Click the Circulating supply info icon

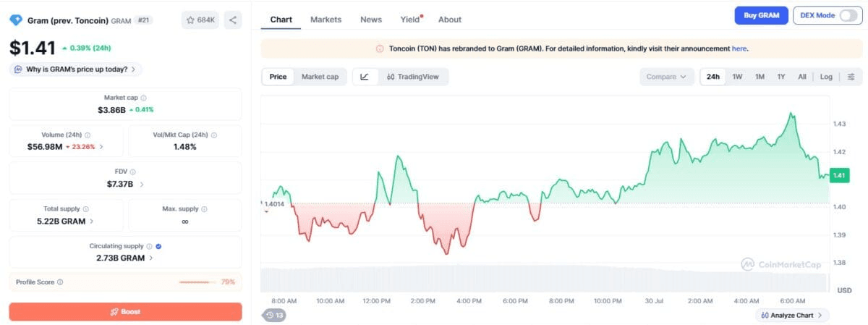[x=150, y=246]
